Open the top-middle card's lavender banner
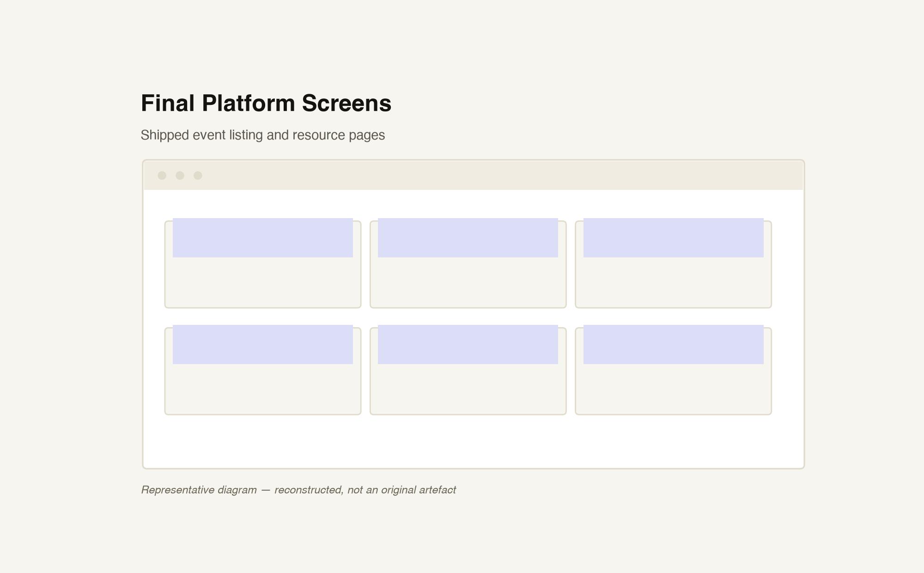The width and height of the screenshot is (924, 573). (468, 238)
